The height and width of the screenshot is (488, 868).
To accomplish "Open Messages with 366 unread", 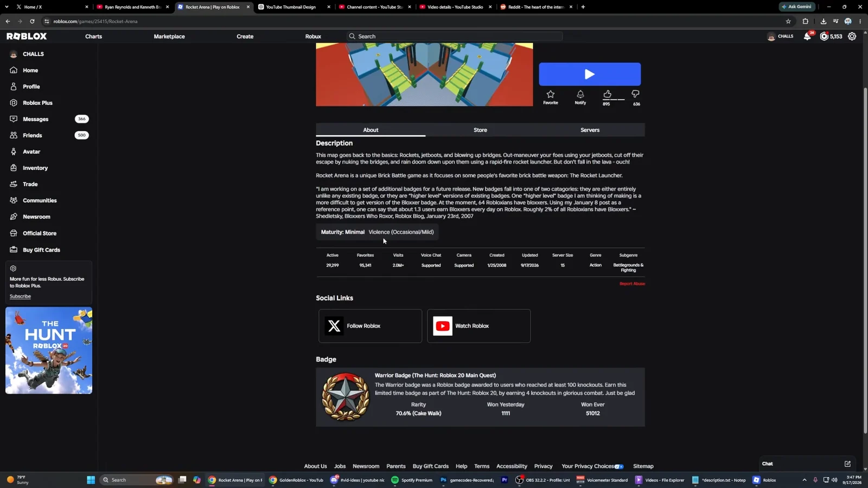I will pos(49,119).
